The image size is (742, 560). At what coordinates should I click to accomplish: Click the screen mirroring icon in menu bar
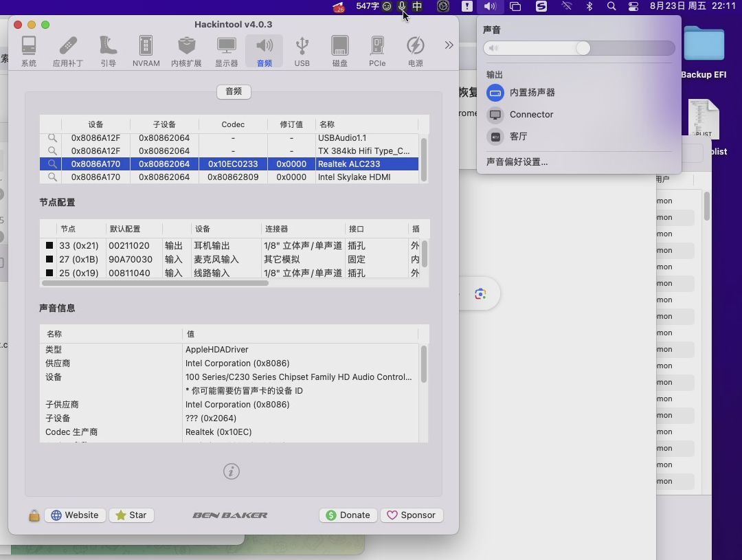click(x=515, y=6)
